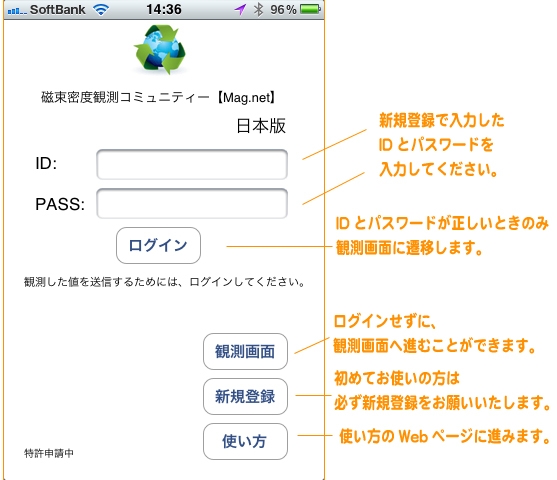Tap the signal strength bars icon
This screenshot has width=557, height=480.
[x=17, y=12]
